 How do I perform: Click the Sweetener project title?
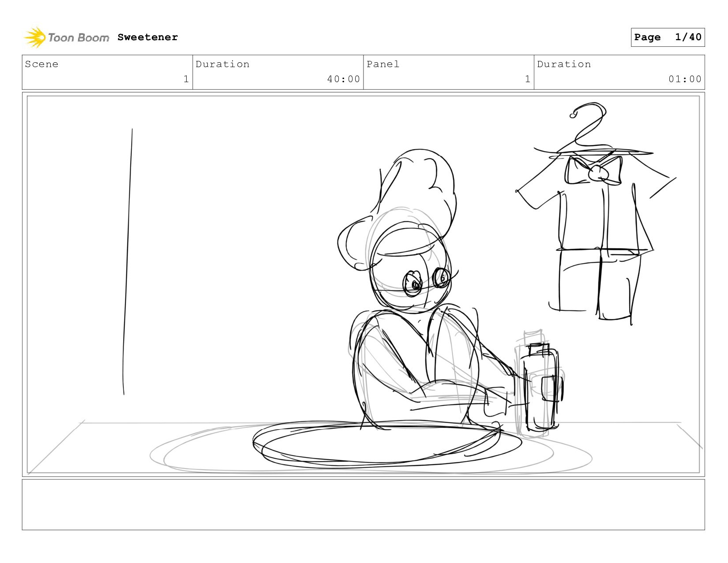point(148,37)
